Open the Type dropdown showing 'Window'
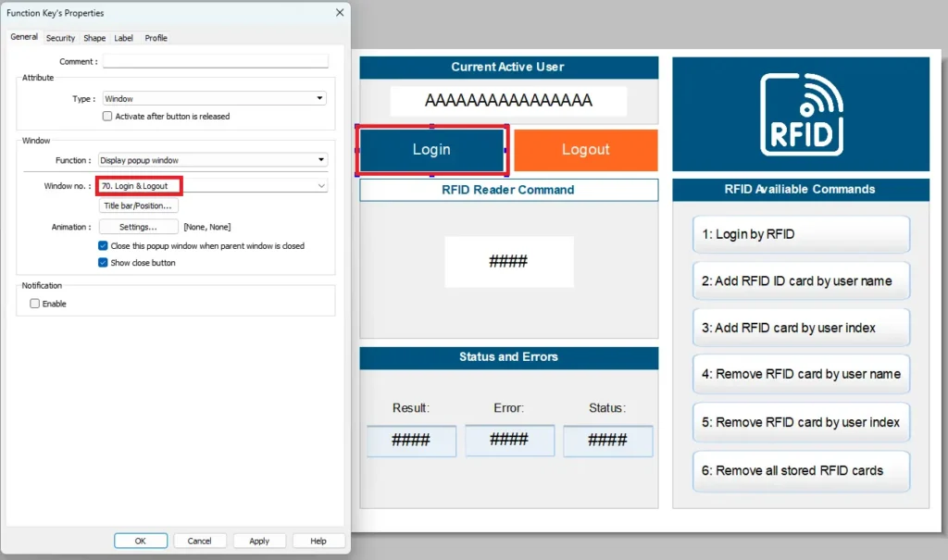948x560 pixels. [x=319, y=97]
